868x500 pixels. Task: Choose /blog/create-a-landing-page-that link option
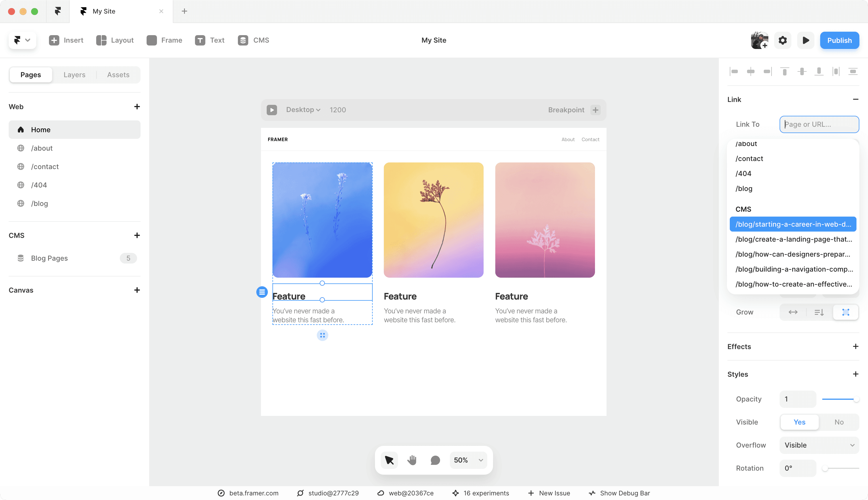[793, 239]
